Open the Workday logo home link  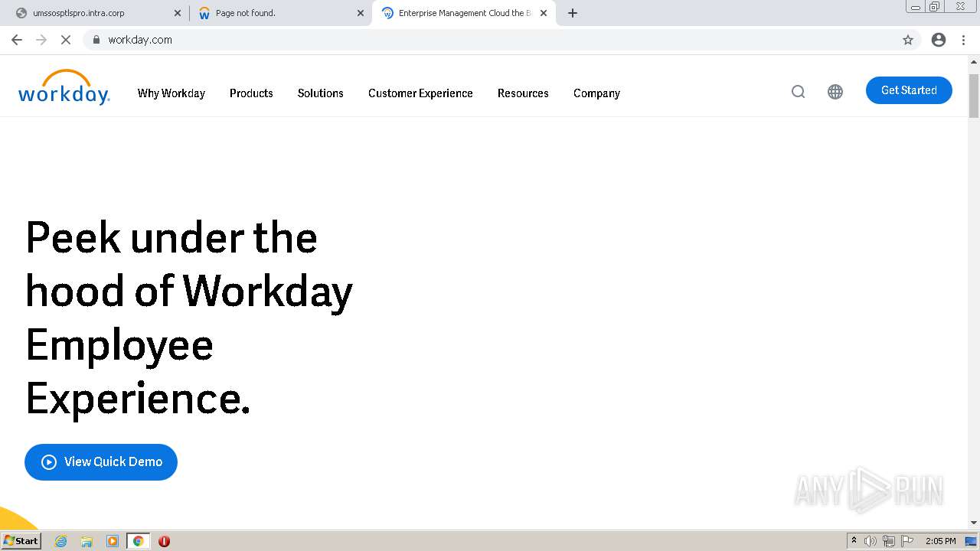pyautogui.click(x=64, y=87)
